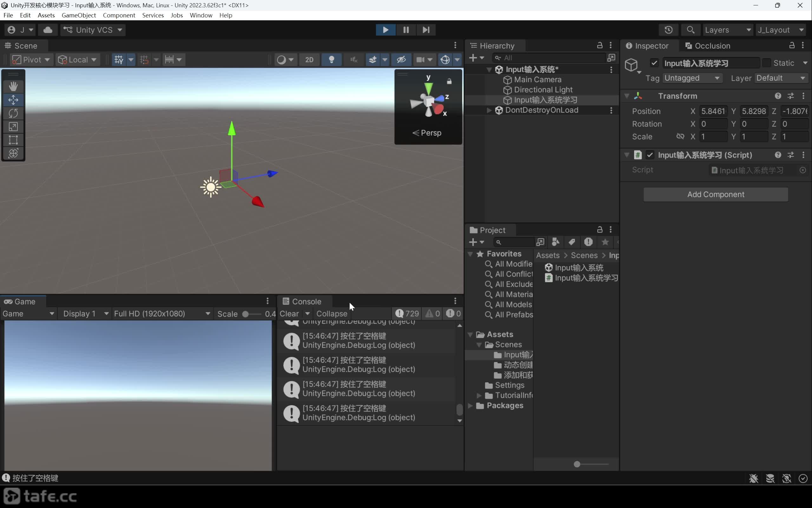
Task: Toggle hidden objects visibility in Scene
Action: pyautogui.click(x=401, y=60)
